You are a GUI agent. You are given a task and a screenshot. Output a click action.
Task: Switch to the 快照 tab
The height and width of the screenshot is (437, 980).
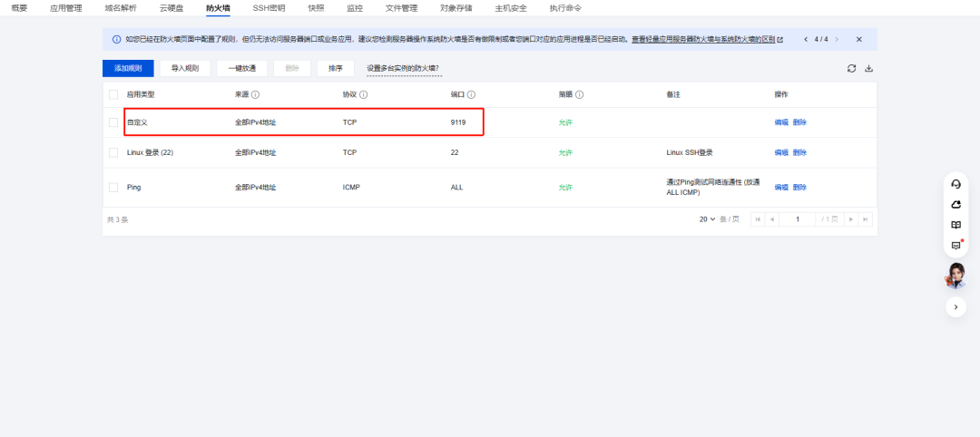point(317,8)
